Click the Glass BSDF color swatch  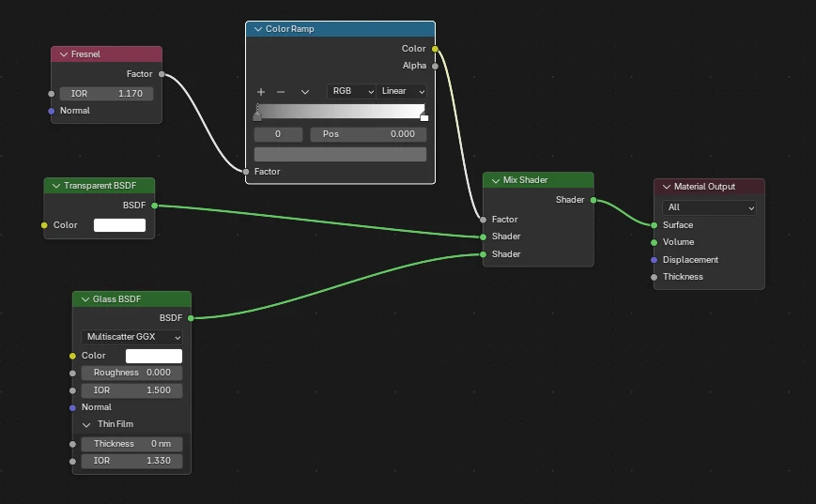(x=153, y=356)
